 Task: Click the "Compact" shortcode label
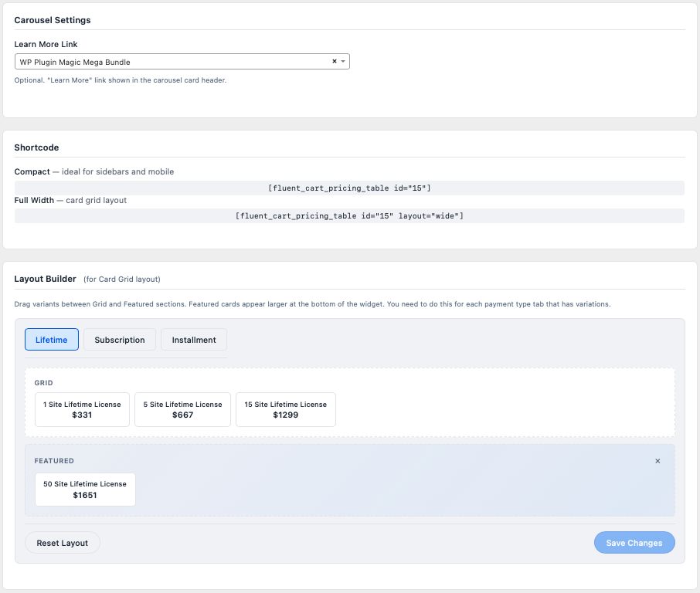(32, 171)
